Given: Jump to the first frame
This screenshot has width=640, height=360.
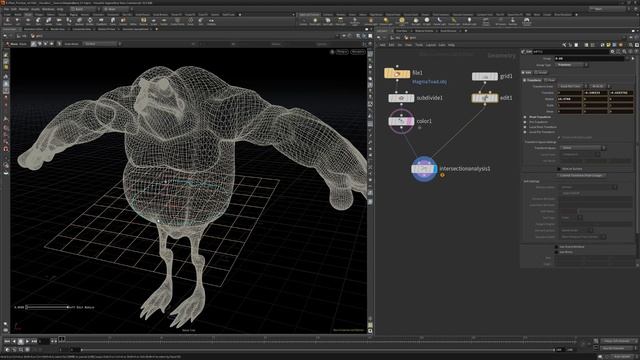Looking at the screenshot, I should (7, 341).
